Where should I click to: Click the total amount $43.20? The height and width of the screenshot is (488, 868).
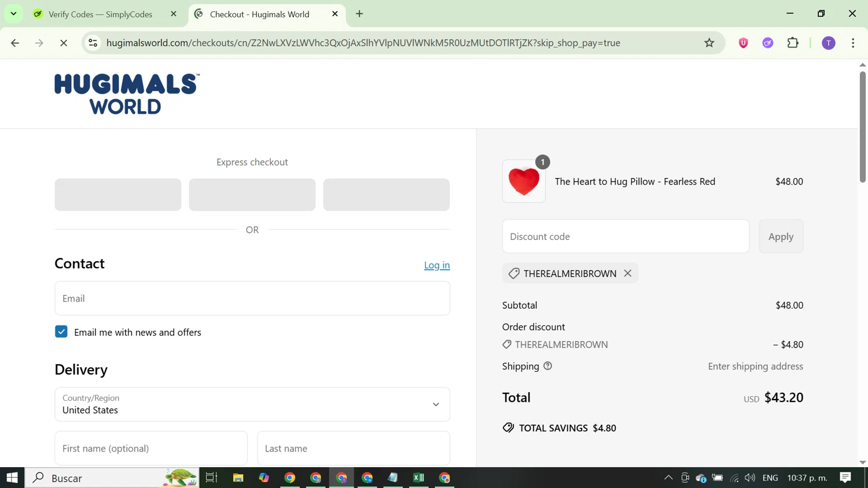(784, 397)
